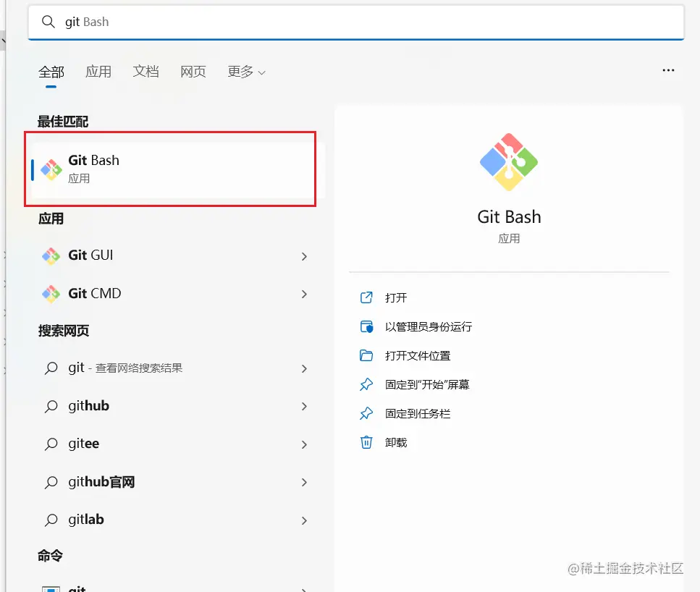The width and height of the screenshot is (700, 592).
Task: Expand the gitee suggestion chevron
Action: point(304,444)
